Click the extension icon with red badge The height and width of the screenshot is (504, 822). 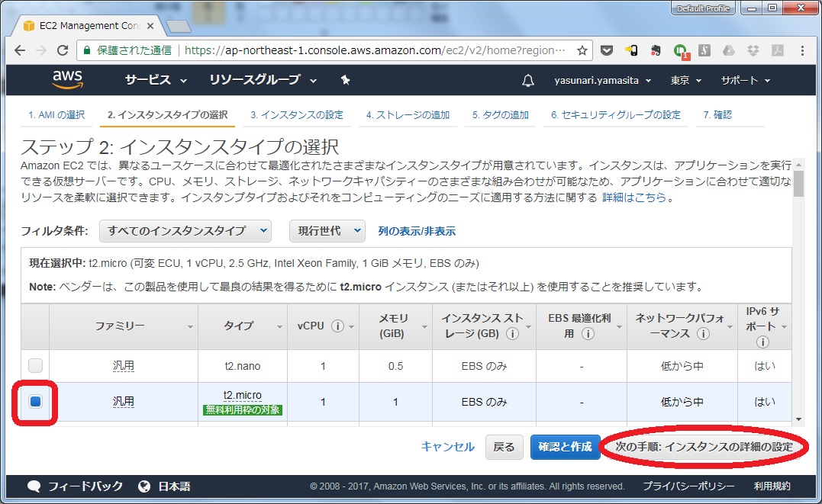tap(681, 51)
